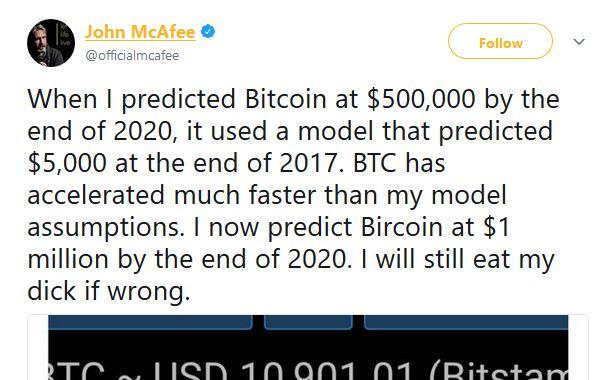Select the right blue segment in attached image
The width and height of the screenshot is (599, 380).
click(466, 322)
